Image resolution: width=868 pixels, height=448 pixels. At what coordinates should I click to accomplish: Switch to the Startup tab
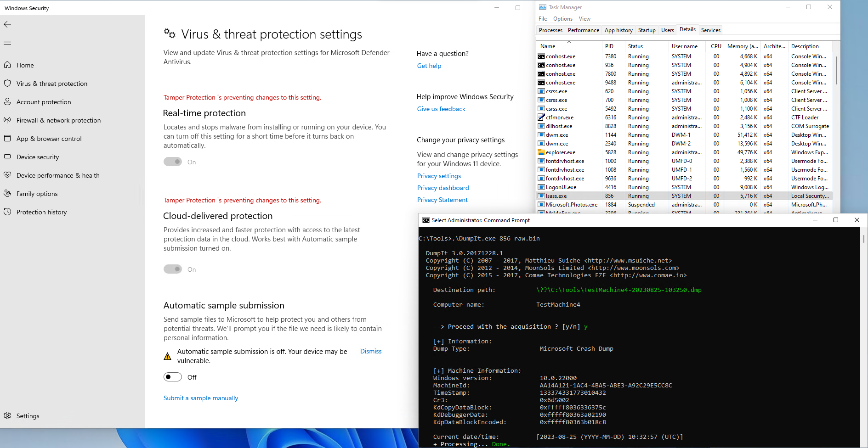point(647,30)
